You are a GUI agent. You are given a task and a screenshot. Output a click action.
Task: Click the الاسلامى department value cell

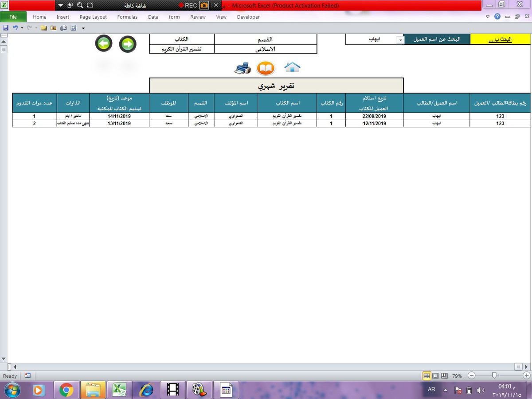pos(266,49)
